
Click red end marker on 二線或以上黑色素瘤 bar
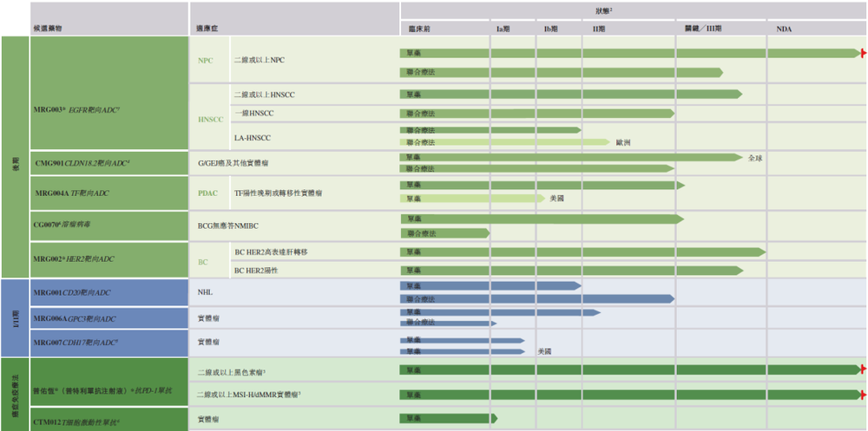click(862, 370)
